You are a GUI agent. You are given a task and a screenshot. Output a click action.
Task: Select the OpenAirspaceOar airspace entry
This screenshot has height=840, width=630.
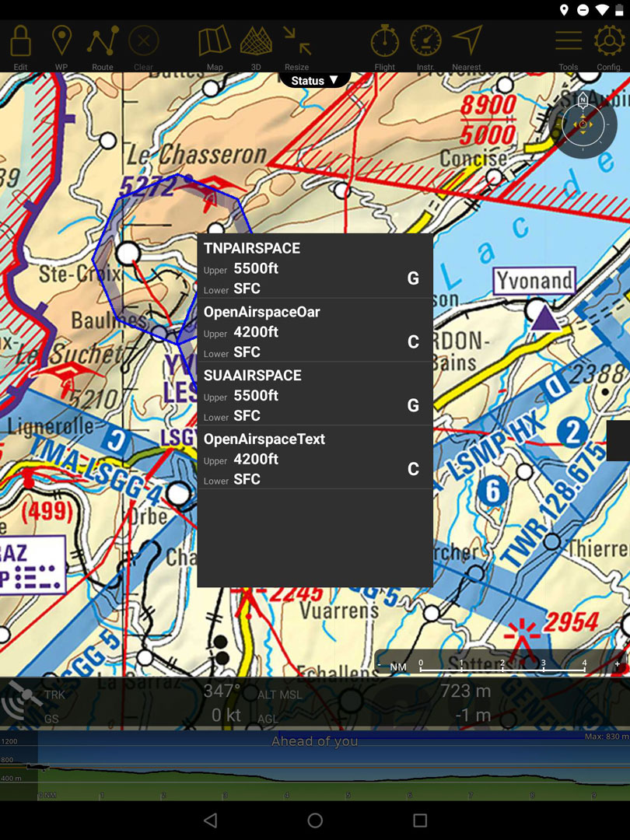tap(315, 330)
